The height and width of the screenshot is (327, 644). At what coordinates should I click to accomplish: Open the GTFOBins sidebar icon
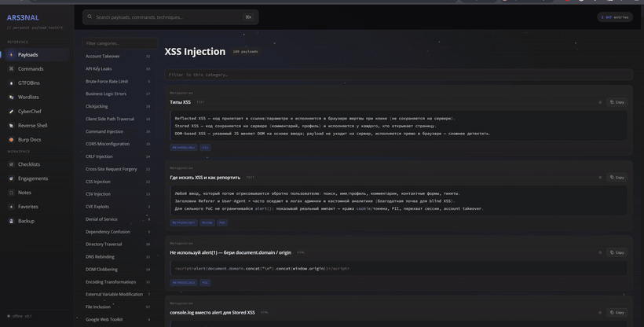11,83
